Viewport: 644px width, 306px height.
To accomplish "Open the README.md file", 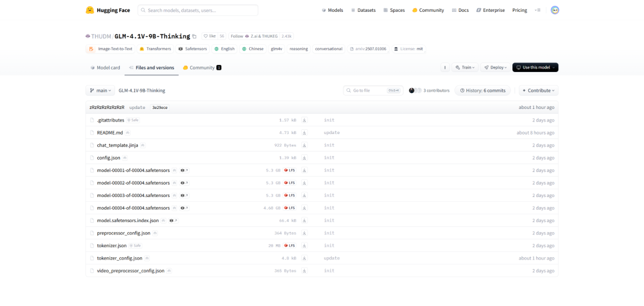I will [110, 133].
